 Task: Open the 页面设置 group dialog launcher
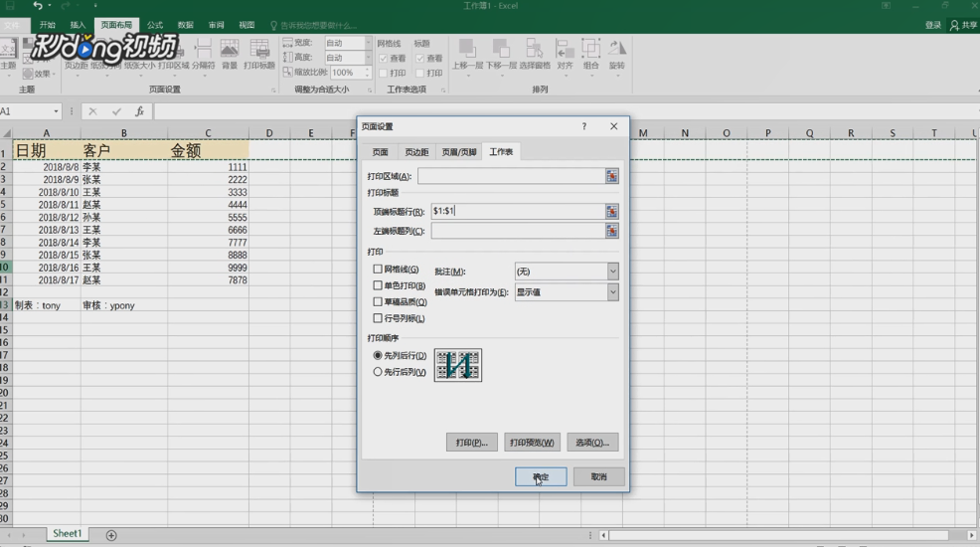click(x=273, y=91)
